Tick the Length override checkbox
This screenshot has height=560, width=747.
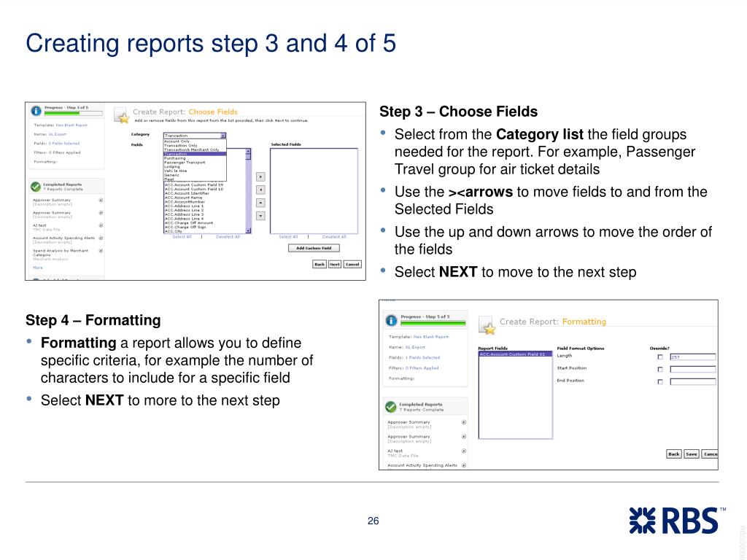(x=660, y=357)
